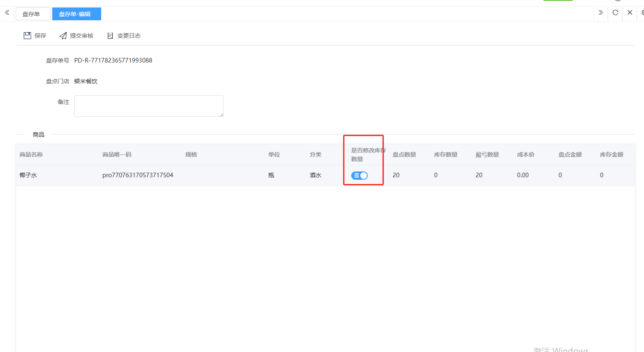Click the product code pro770763170573717504
Screen dimensions: 644x352
(138, 175)
